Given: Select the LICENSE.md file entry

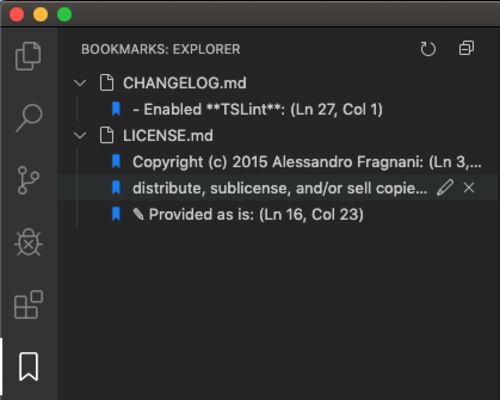Looking at the screenshot, I should (168, 136).
